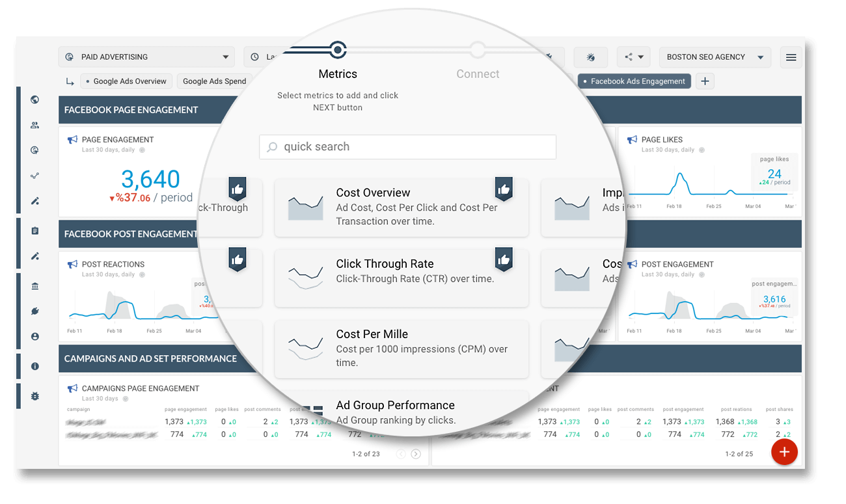Image resolution: width=846 pixels, height=504 pixels.
Task: Click the '1-2 of 23' pagination text
Action: coord(366,454)
